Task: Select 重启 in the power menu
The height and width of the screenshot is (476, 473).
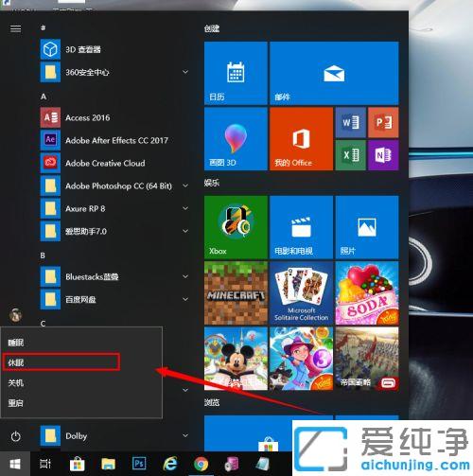Action: 81,403
